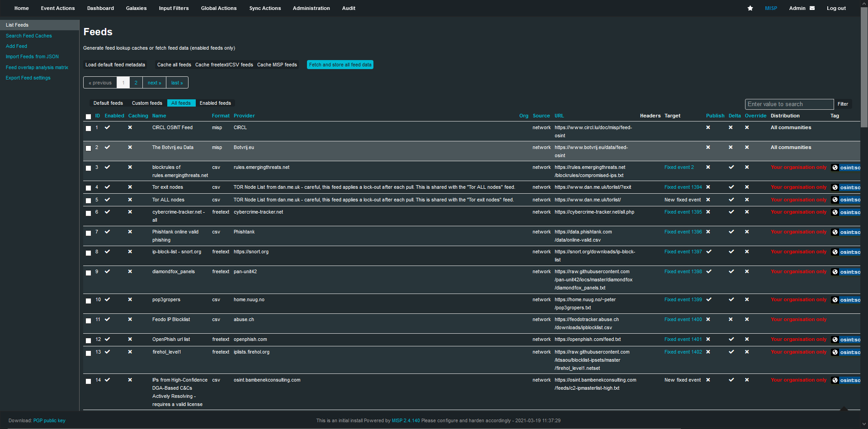Open the Event Actions menu
Screen dimensions: 868x429
click(x=58, y=8)
